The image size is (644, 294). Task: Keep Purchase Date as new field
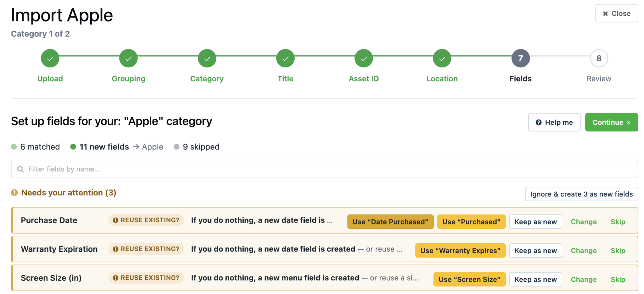pos(536,222)
